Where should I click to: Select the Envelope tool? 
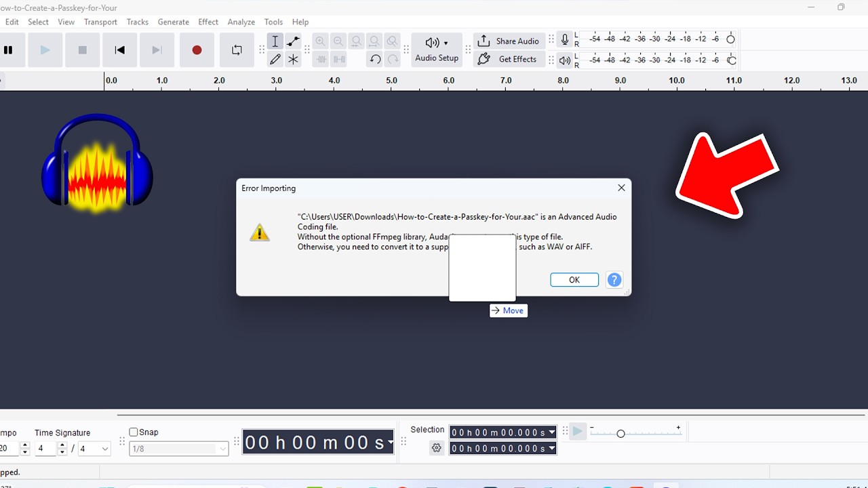(293, 41)
